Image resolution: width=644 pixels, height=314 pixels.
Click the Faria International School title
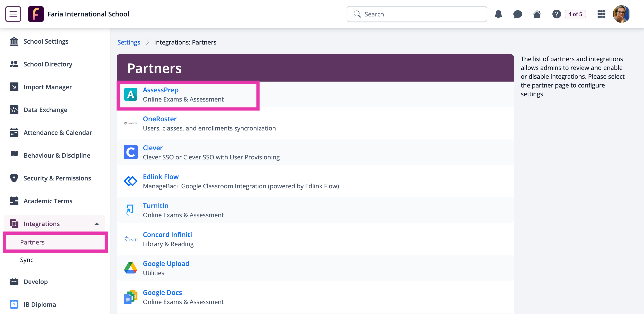tap(88, 14)
